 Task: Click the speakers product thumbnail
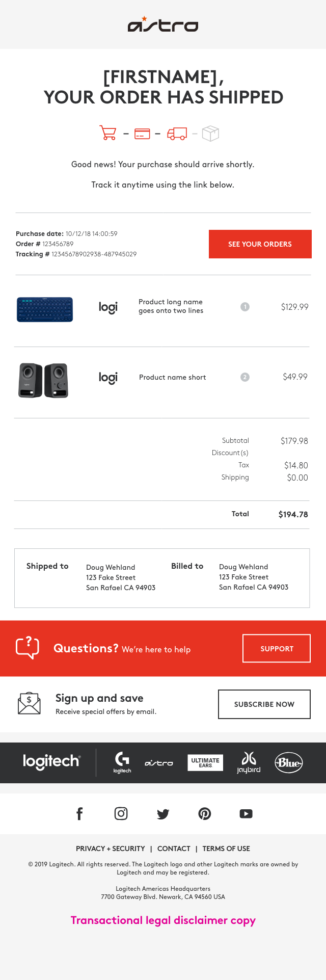tap(43, 380)
